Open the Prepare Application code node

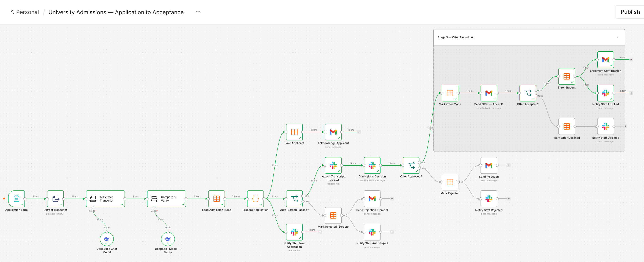255,199
